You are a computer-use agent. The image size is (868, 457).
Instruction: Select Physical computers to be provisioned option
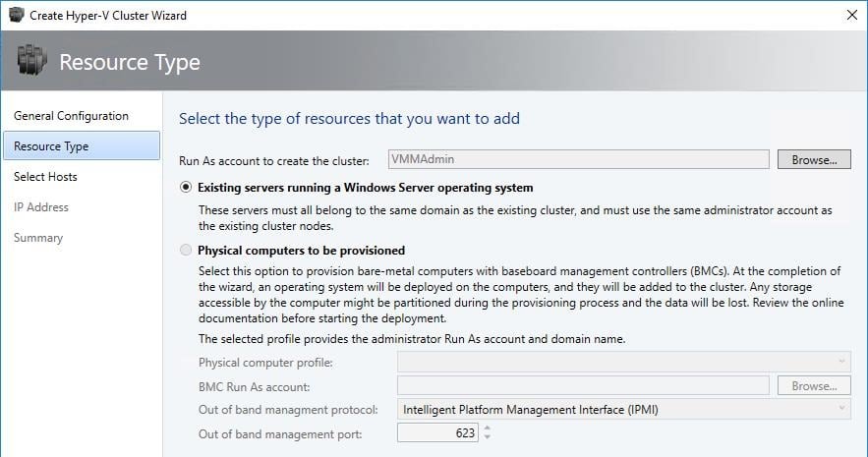(x=186, y=250)
